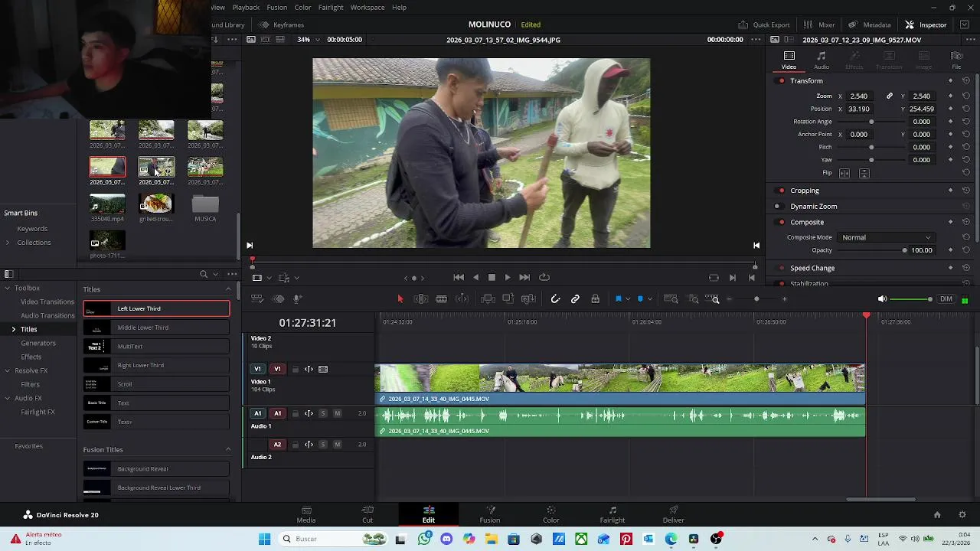Select the arrow Selection Mode tool
The width and height of the screenshot is (980, 551).
click(x=400, y=299)
